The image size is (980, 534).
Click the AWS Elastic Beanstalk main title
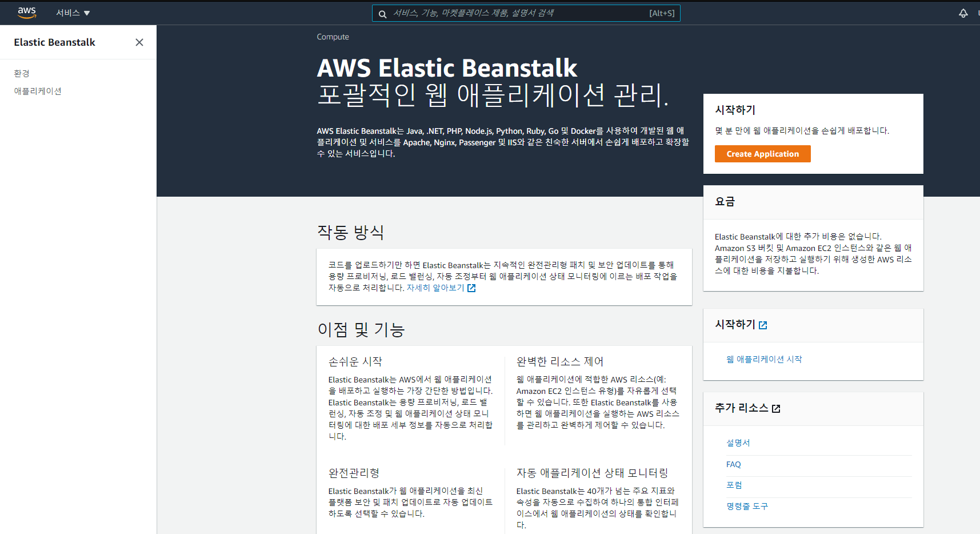click(447, 67)
